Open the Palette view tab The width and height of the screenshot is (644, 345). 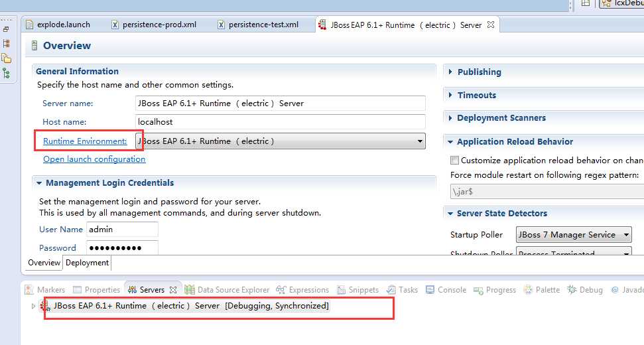[x=542, y=290]
